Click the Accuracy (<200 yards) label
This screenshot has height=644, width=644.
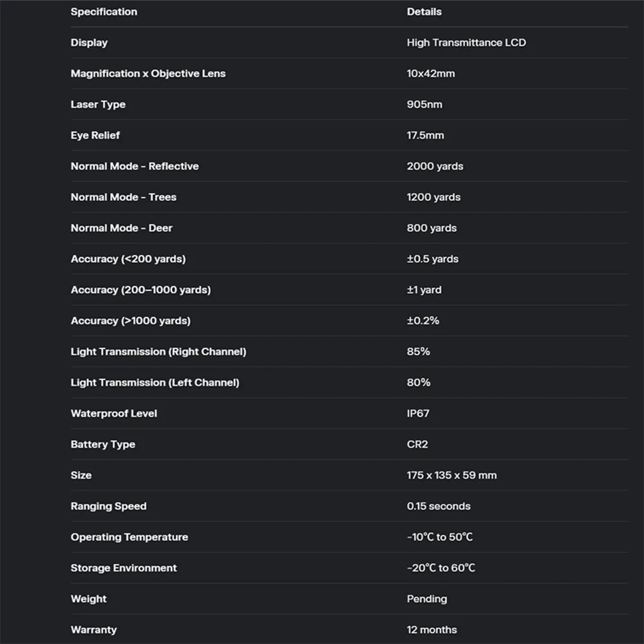[128, 259]
